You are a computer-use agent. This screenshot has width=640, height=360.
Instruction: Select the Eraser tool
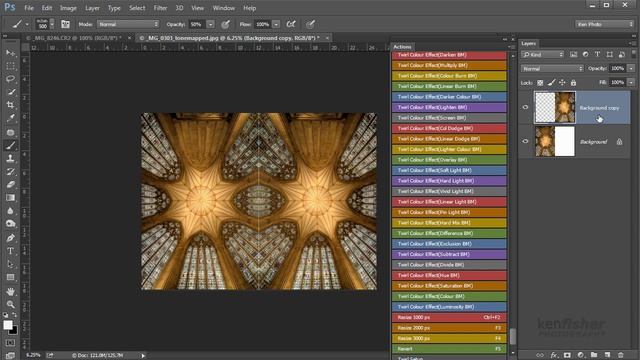tap(11, 184)
